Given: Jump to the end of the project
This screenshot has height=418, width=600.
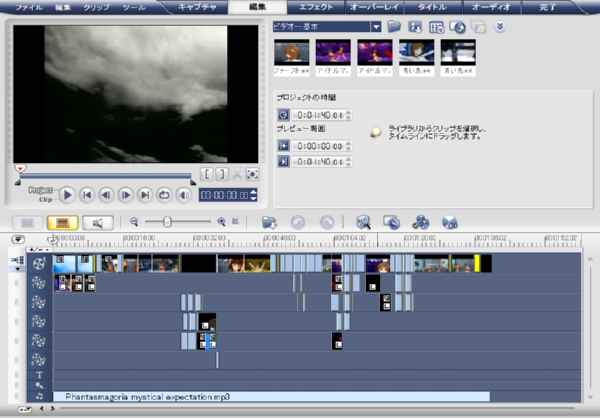Looking at the screenshot, I should (145, 195).
